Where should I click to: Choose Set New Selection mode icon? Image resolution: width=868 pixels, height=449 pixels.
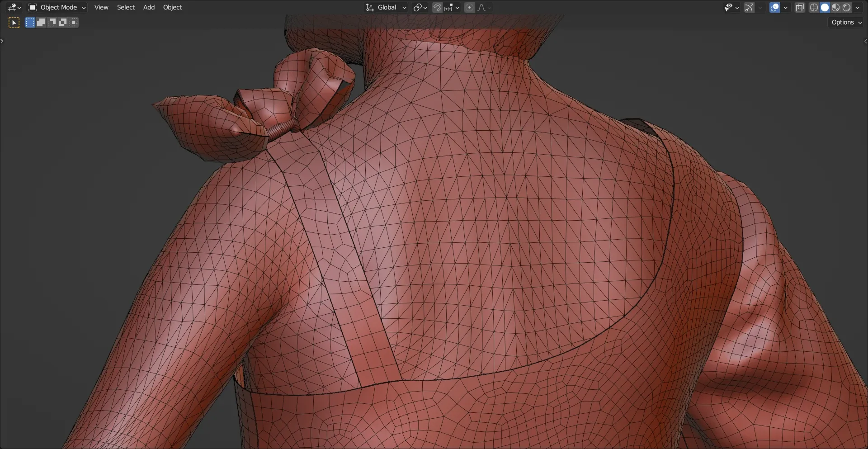click(30, 23)
